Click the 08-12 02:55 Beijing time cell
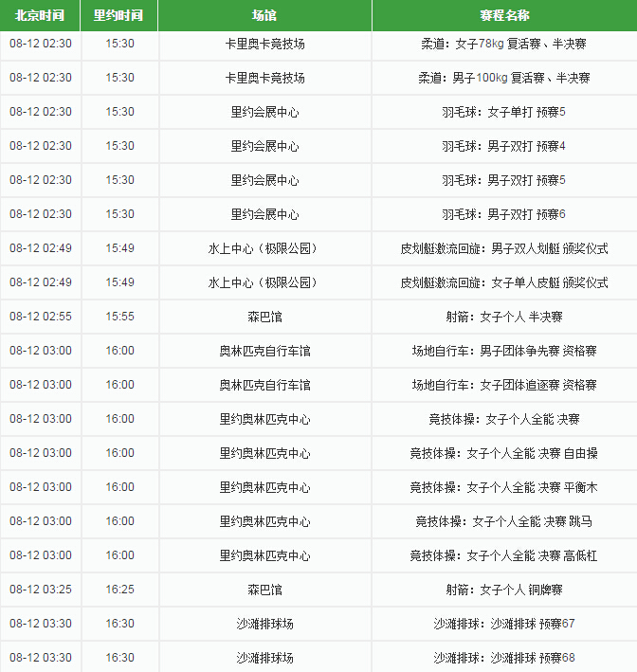 (x=40, y=317)
